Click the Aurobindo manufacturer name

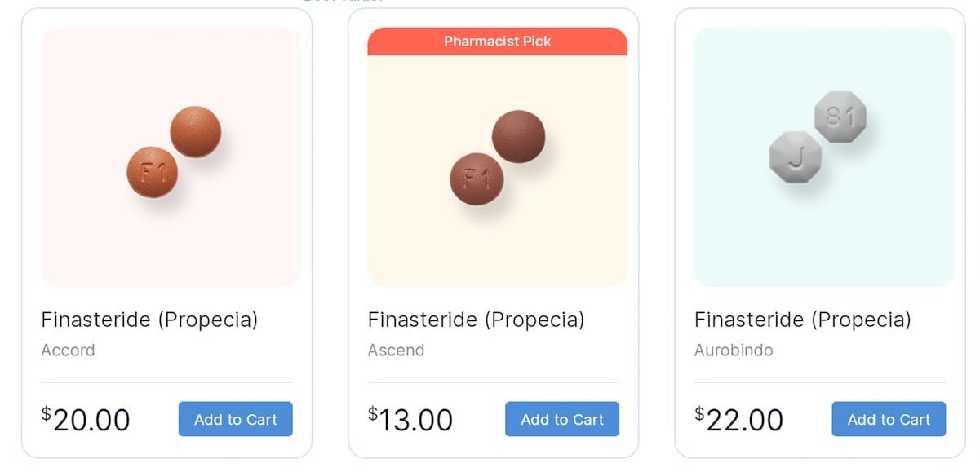point(734,351)
